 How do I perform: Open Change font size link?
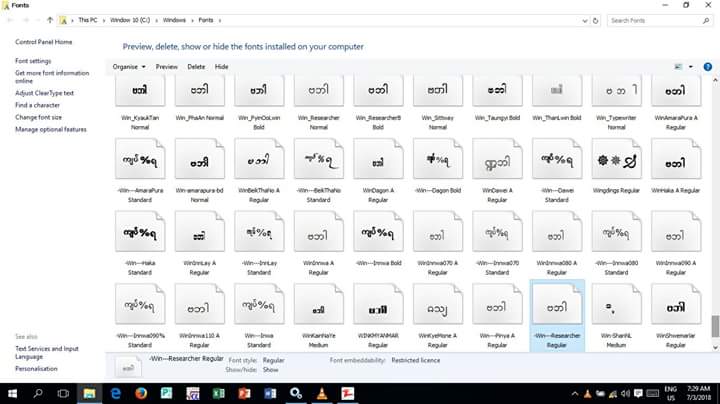(x=38, y=117)
